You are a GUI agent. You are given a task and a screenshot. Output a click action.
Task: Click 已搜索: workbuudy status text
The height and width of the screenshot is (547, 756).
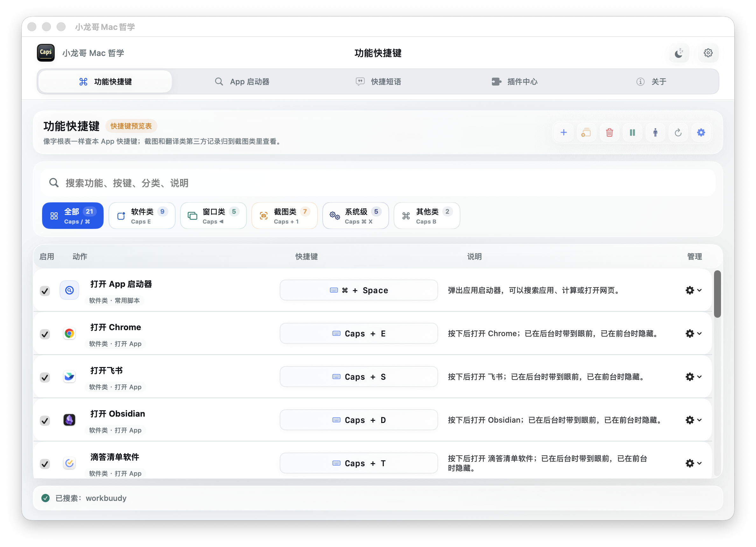pos(91,498)
